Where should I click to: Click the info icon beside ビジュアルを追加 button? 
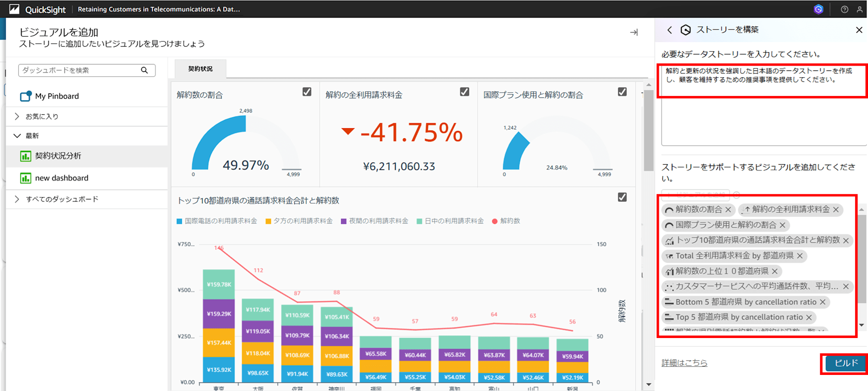point(736,195)
